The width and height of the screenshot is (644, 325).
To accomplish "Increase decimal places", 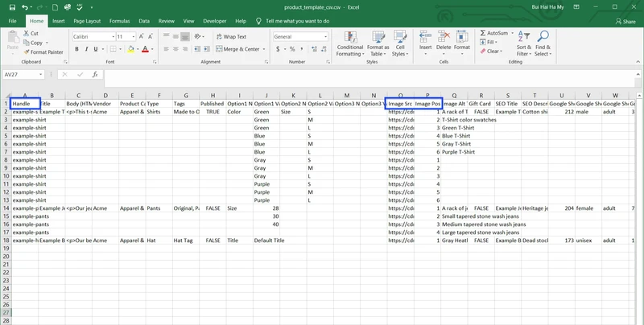I will (x=314, y=49).
